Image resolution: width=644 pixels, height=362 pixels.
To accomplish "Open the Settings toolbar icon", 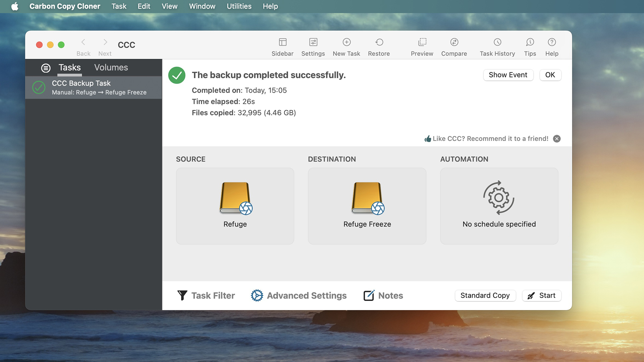I will (x=313, y=42).
